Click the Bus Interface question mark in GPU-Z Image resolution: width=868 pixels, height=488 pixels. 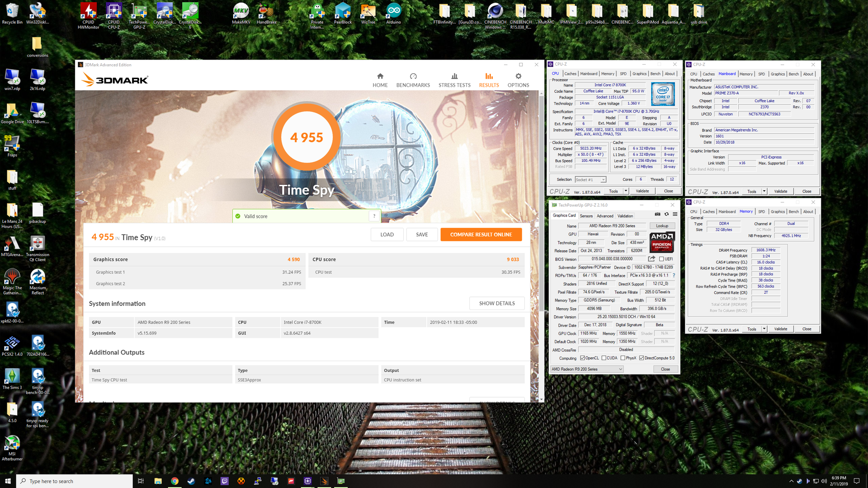click(x=674, y=275)
